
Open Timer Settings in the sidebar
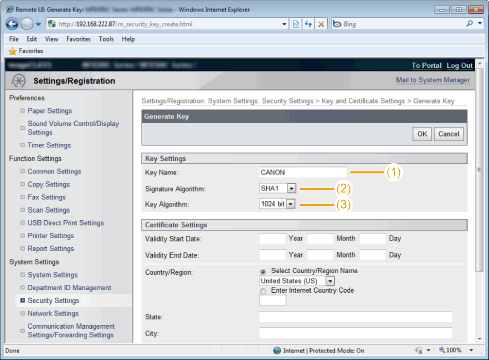(x=49, y=145)
